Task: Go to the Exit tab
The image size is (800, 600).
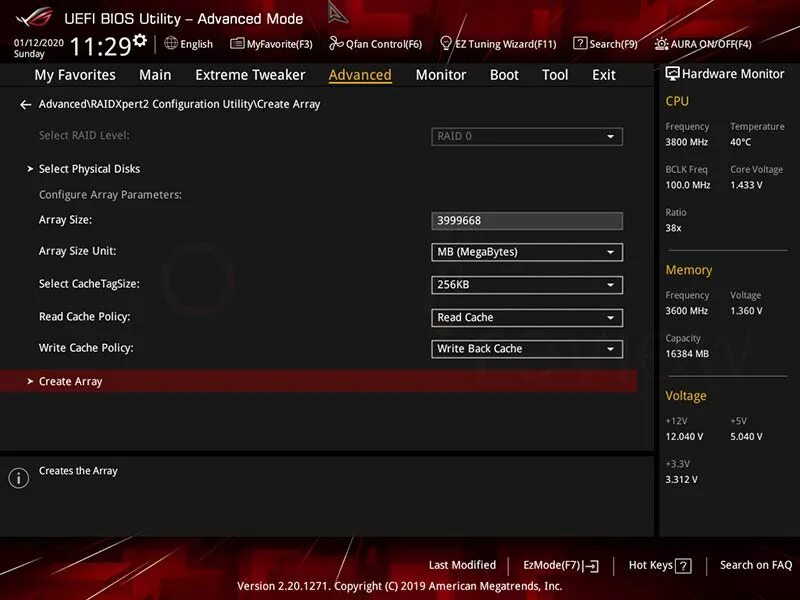Action: (604, 75)
